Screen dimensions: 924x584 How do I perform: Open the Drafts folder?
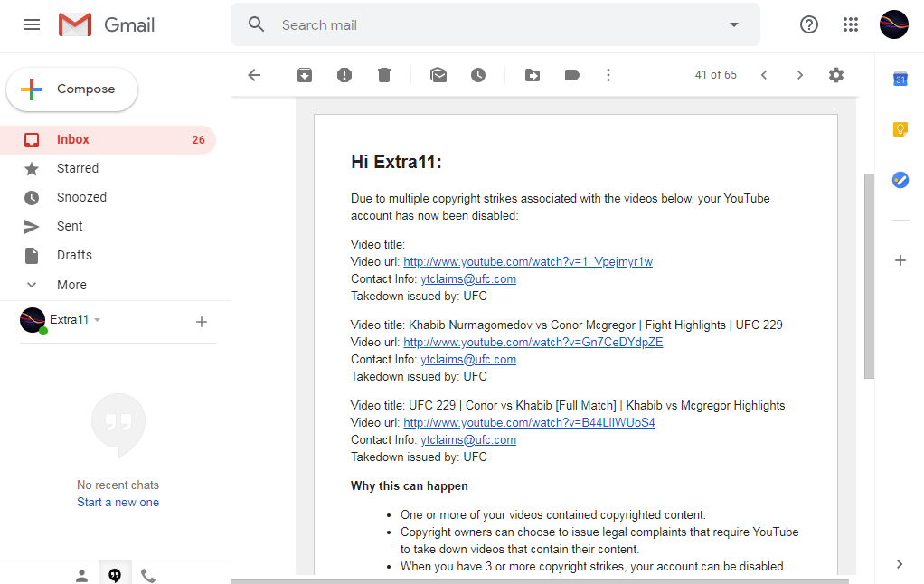(108, 255)
